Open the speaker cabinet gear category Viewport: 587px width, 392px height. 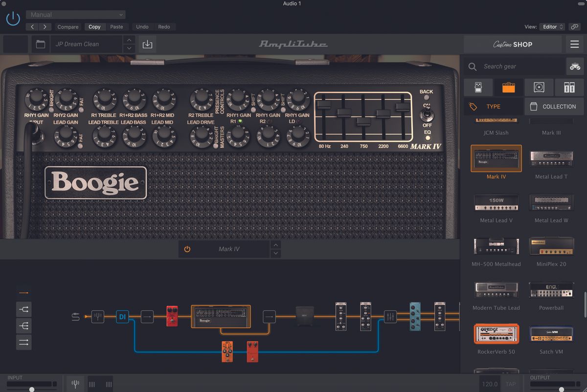(539, 87)
